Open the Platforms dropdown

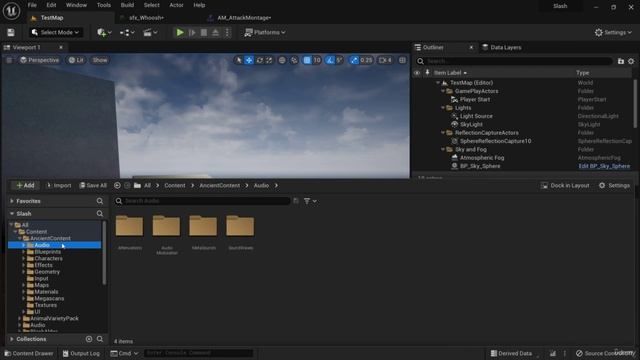[x=265, y=33]
